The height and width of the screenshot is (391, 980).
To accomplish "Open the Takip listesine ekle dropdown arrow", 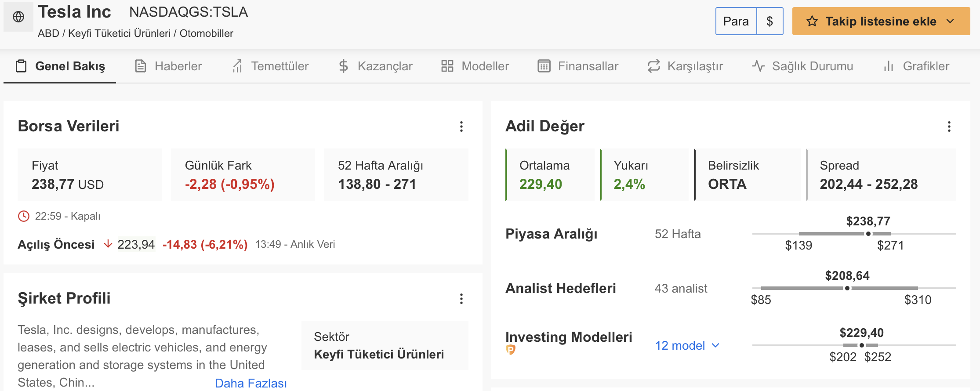I will 950,21.
